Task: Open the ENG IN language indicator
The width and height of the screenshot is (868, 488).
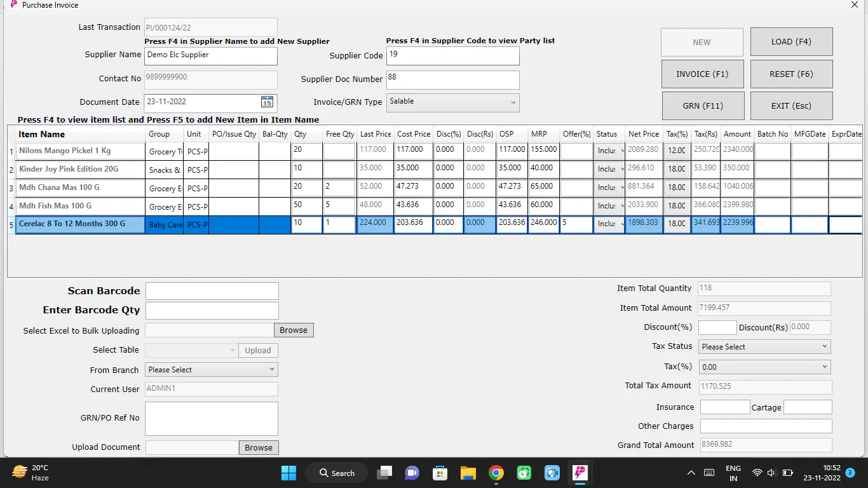Action: click(733, 473)
